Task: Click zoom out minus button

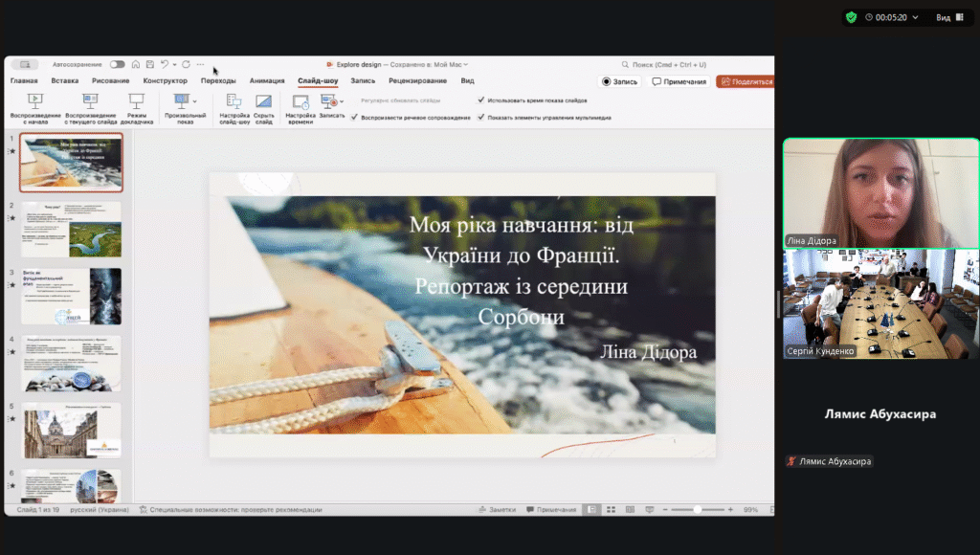Action: click(665, 509)
